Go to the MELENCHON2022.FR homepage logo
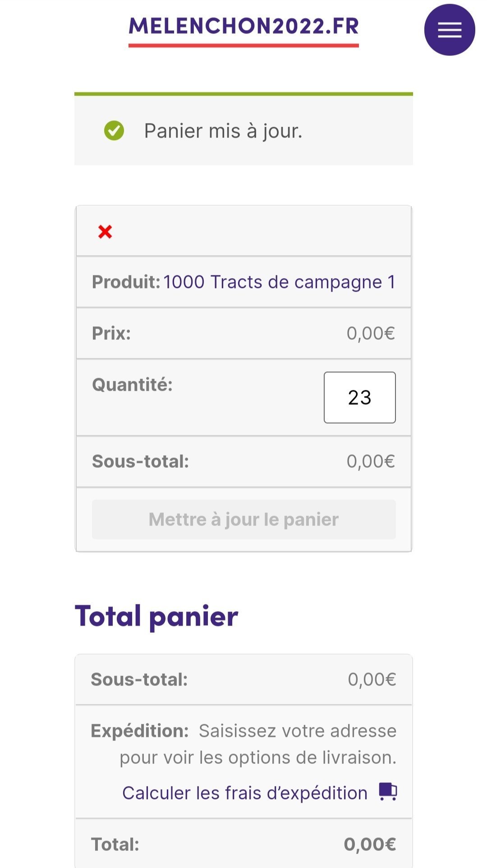Screen dimensions: 487x868 243,27
